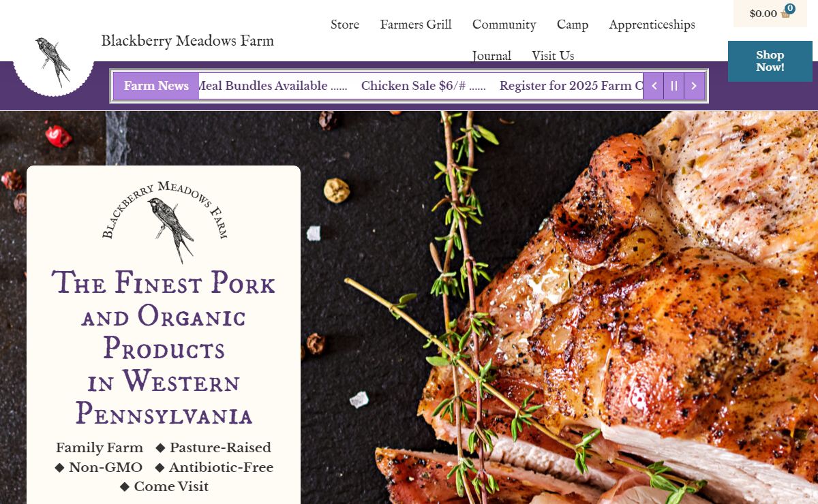Click the swallow bird logo in header
The height and width of the screenshot is (504, 818).
tap(53, 63)
